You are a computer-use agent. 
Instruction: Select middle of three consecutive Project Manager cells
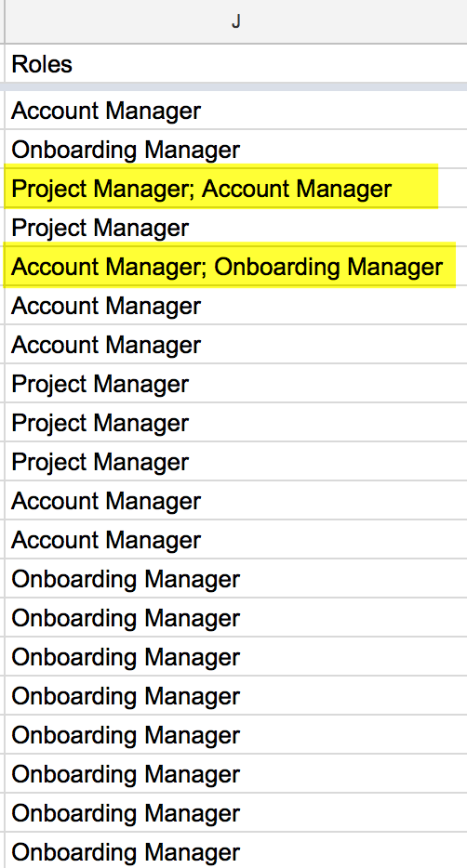tap(236, 423)
